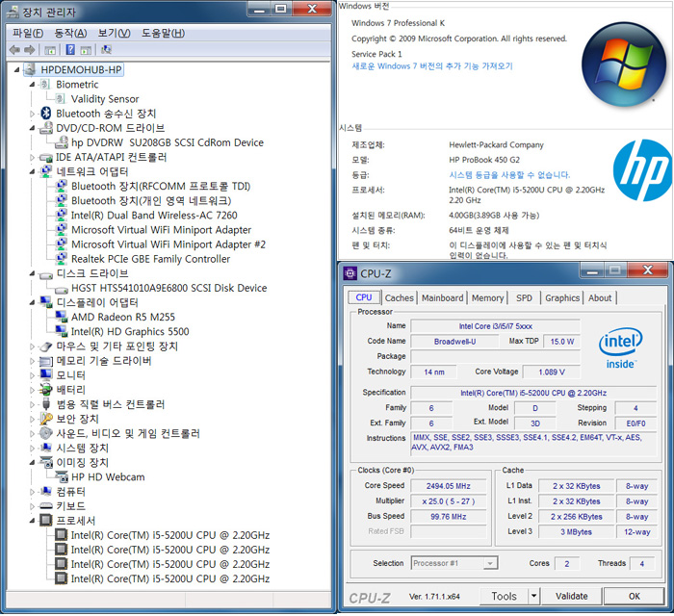Click the 배터리 battery category icon

[x=46, y=390]
